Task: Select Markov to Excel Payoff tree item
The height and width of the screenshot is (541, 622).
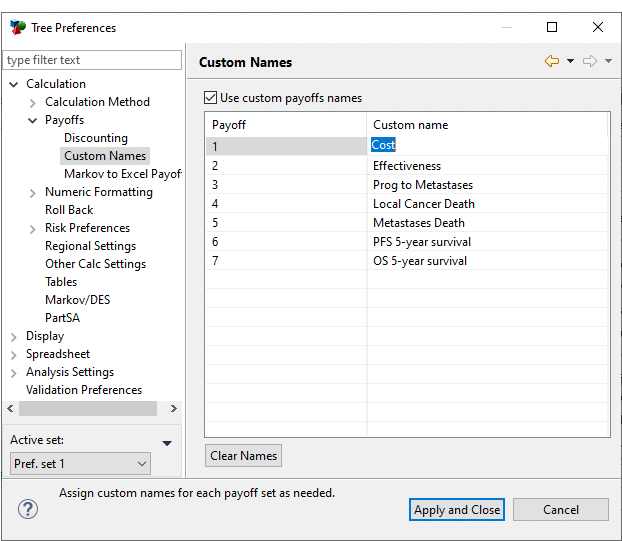Action: (122, 174)
